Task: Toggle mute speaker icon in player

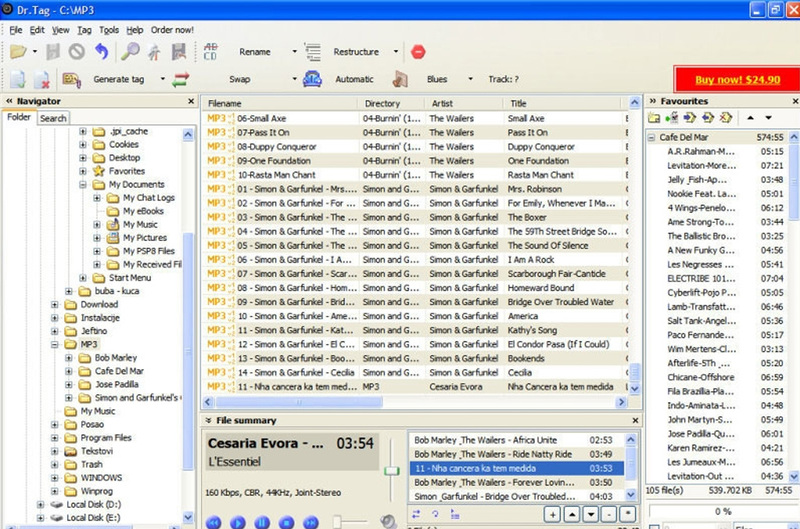Action: click(x=388, y=521)
